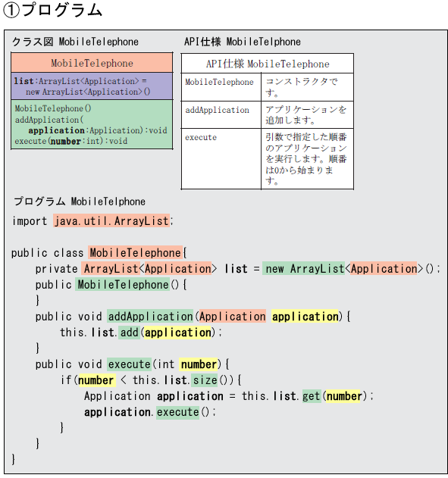Click the green execute in public void execute

click(x=130, y=364)
